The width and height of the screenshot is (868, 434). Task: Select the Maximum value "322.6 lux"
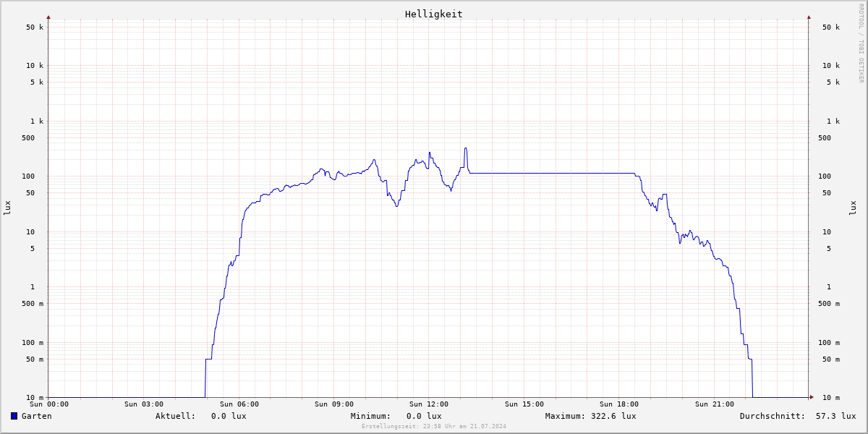tap(613, 416)
